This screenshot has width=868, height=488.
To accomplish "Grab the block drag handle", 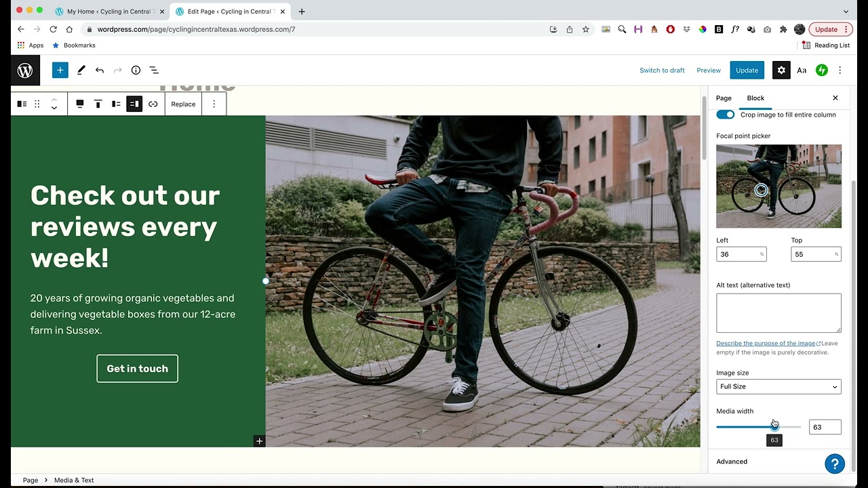I will tap(37, 104).
